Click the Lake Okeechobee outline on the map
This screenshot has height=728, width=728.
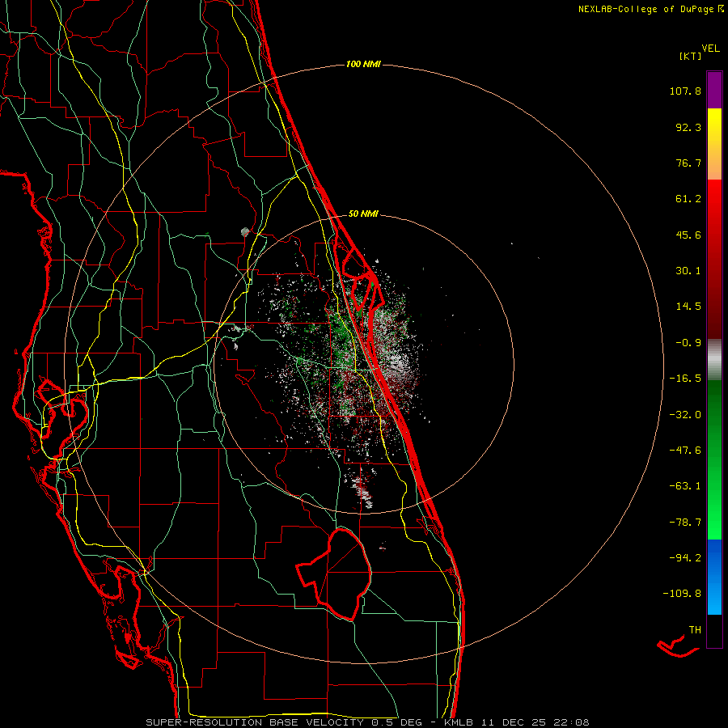tap(335, 574)
